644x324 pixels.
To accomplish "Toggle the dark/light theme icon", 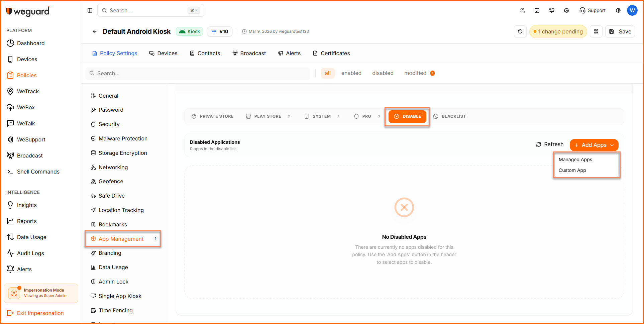I will [618, 10].
